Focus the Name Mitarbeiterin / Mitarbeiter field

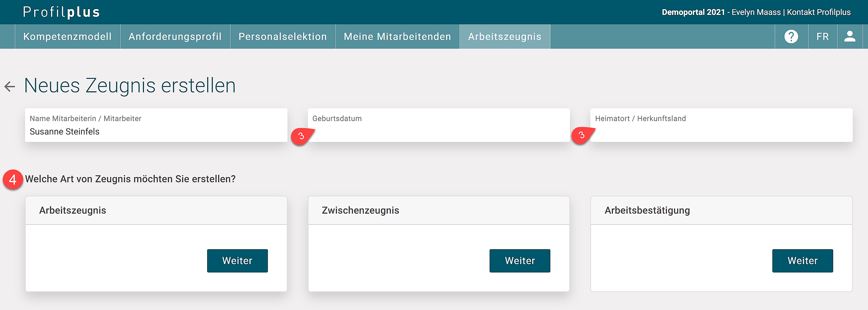pyautogui.click(x=156, y=131)
